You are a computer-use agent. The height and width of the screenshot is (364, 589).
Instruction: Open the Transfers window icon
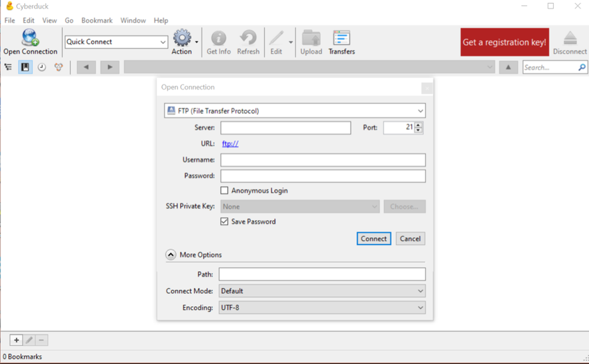click(x=341, y=38)
